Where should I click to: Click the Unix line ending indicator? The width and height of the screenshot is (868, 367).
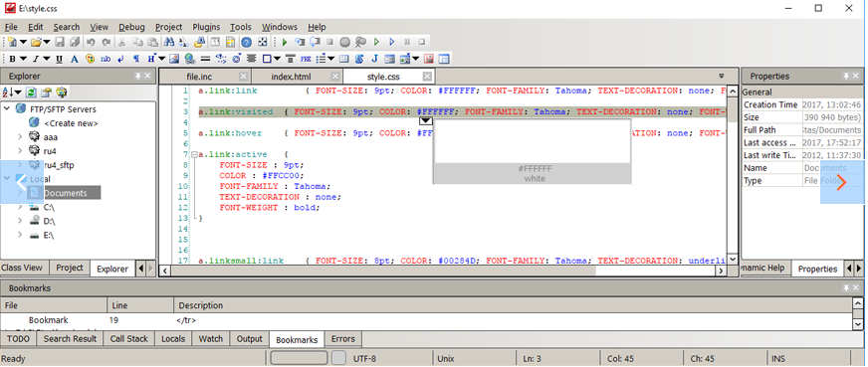pos(446,359)
